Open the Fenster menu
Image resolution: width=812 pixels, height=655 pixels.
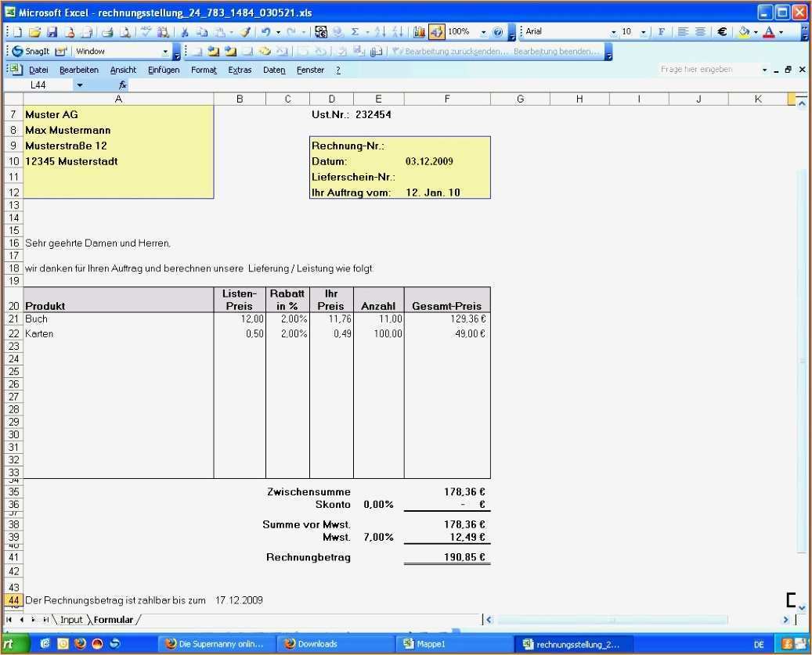310,70
